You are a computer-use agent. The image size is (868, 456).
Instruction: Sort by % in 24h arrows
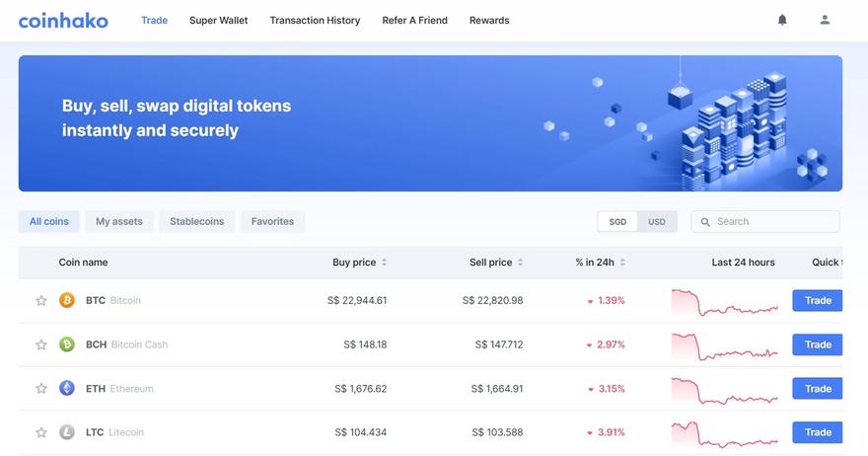click(x=622, y=263)
